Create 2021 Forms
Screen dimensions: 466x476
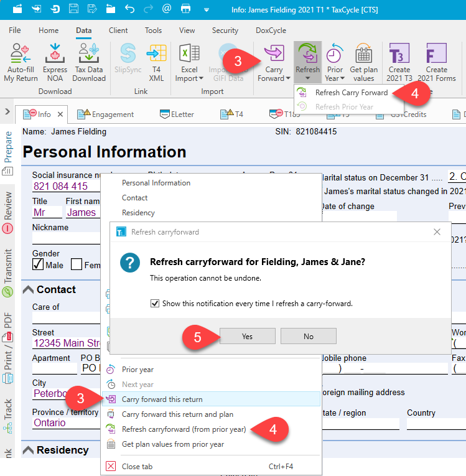pyautogui.click(x=437, y=62)
